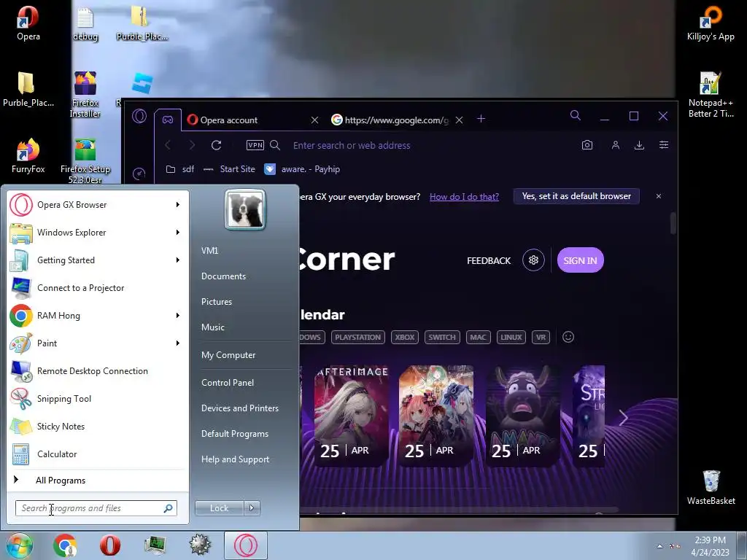
Task: Click the user account dog picture
Action: click(x=245, y=209)
